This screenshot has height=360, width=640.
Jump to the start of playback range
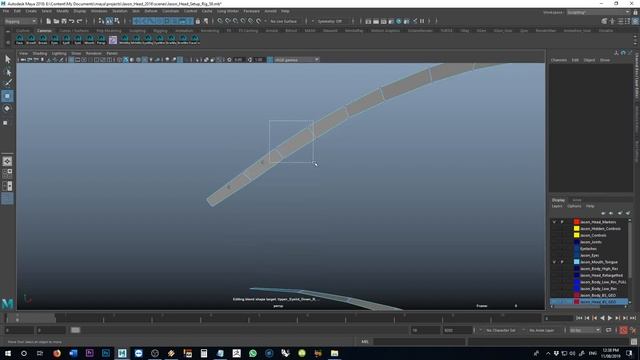pos(579,318)
